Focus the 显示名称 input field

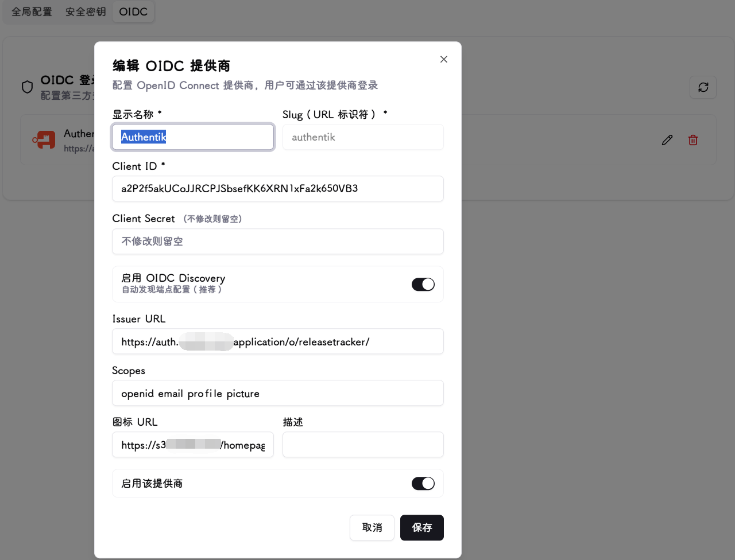[x=193, y=137]
